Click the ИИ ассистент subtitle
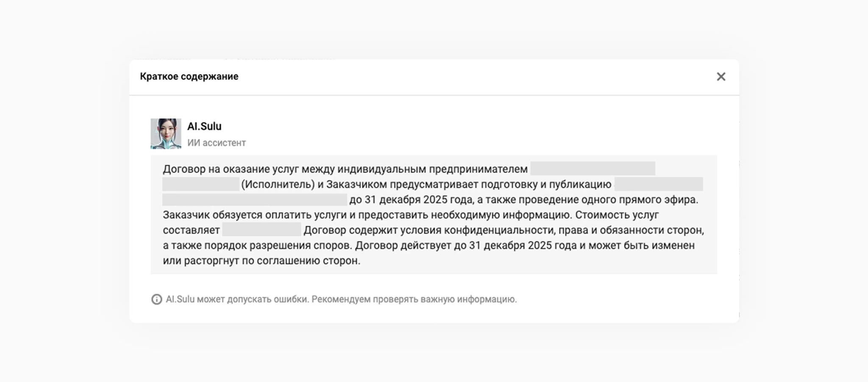This screenshot has height=382, width=868. point(216,143)
